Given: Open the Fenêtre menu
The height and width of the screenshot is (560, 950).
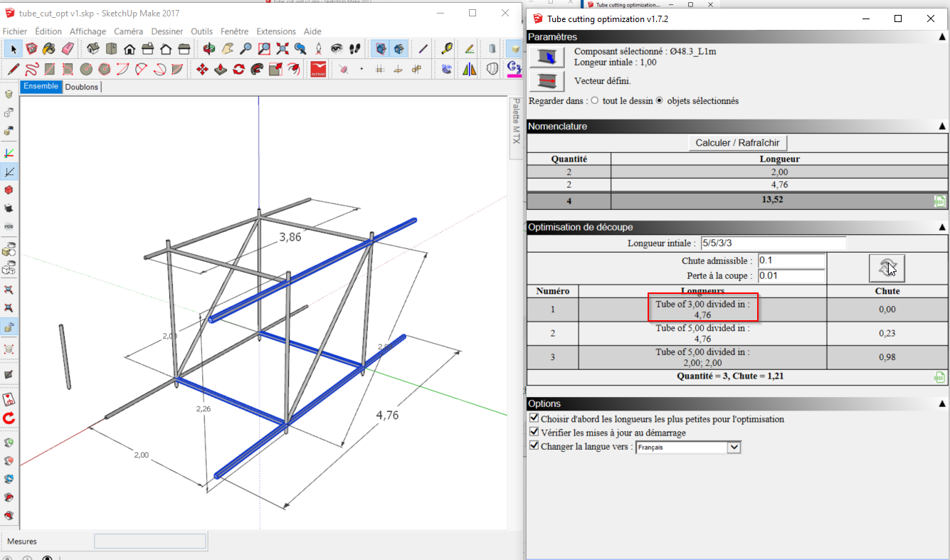Looking at the screenshot, I should click(235, 31).
